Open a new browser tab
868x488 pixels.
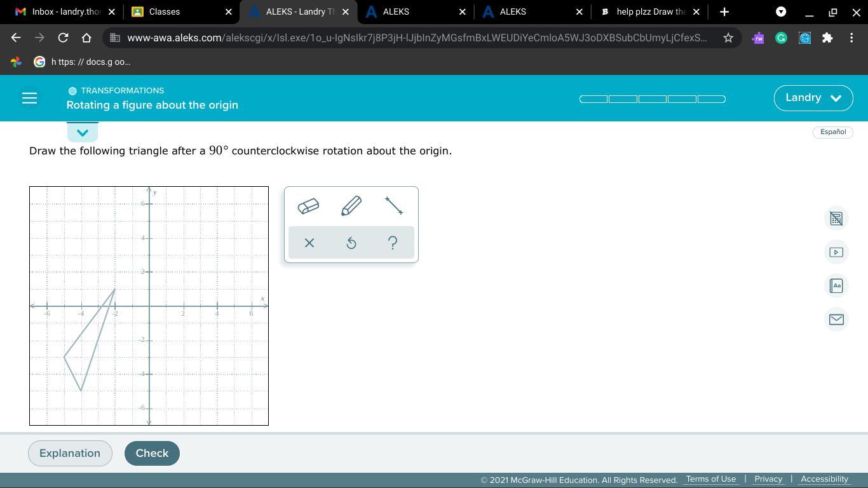tap(724, 11)
